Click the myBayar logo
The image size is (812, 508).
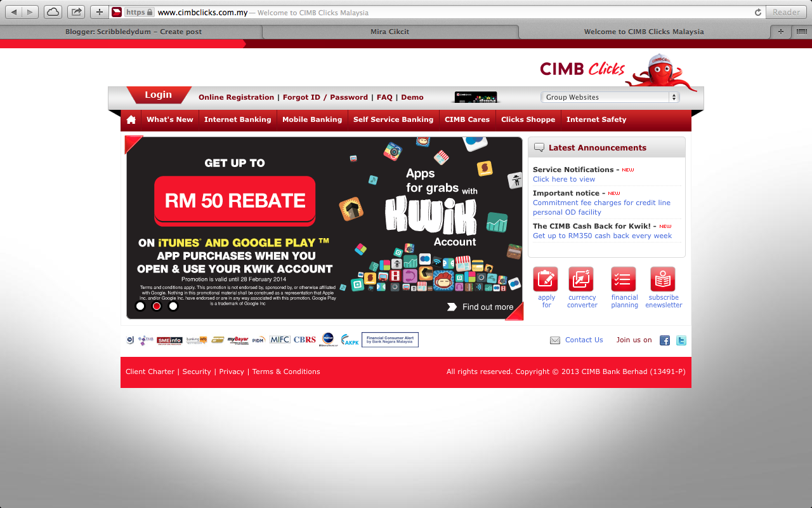tap(238, 340)
